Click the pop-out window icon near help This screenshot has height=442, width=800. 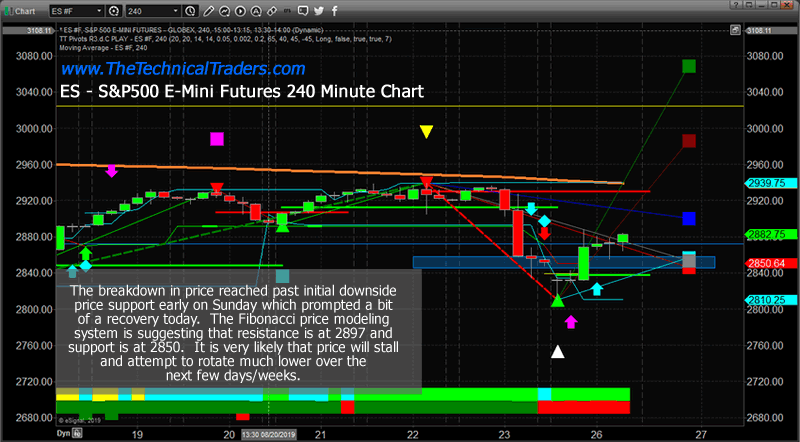coord(748,5)
